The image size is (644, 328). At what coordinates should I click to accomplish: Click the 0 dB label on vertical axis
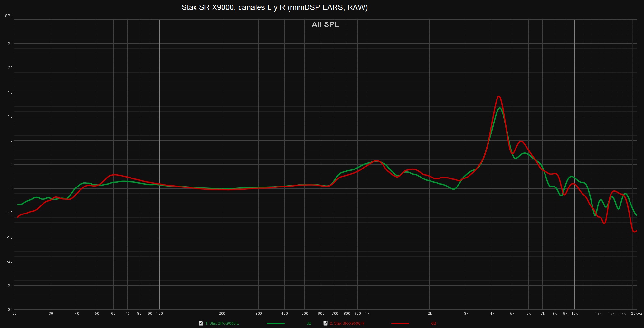tap(11, 165)
